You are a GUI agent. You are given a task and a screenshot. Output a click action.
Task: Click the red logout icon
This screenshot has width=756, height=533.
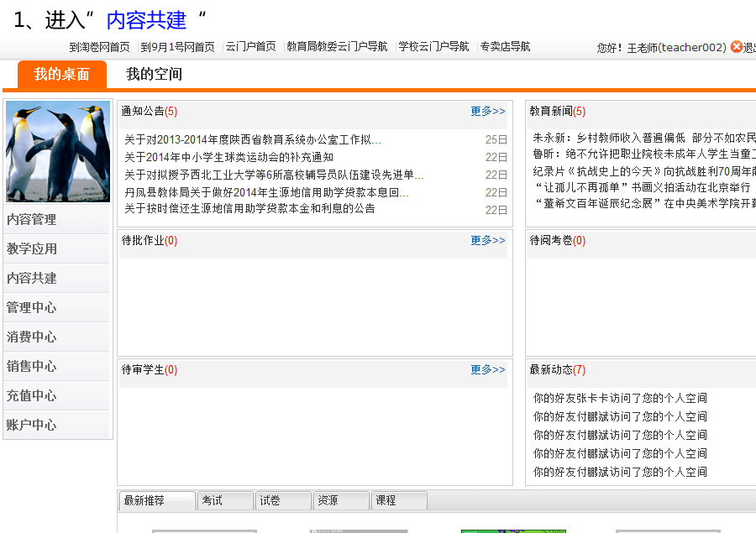point(737,47)
